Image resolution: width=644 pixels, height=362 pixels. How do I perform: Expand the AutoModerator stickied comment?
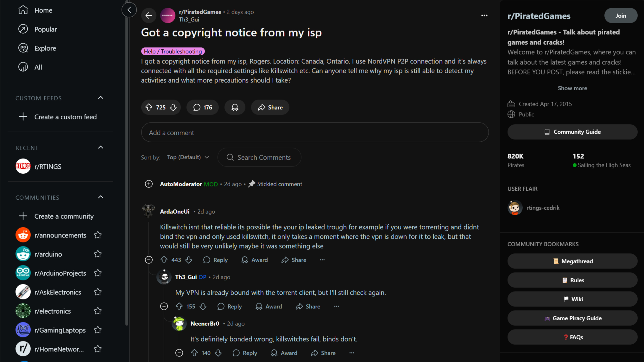(149, 184)
